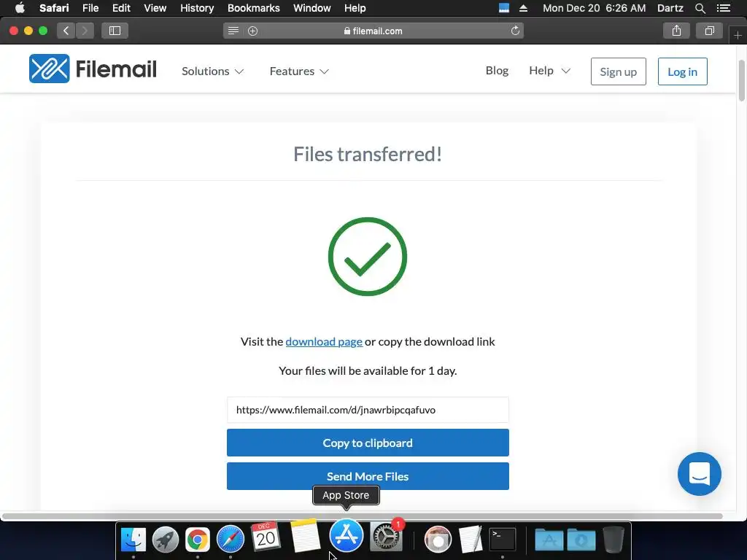
Task: Select the download link text field
Action: [368, 410]
